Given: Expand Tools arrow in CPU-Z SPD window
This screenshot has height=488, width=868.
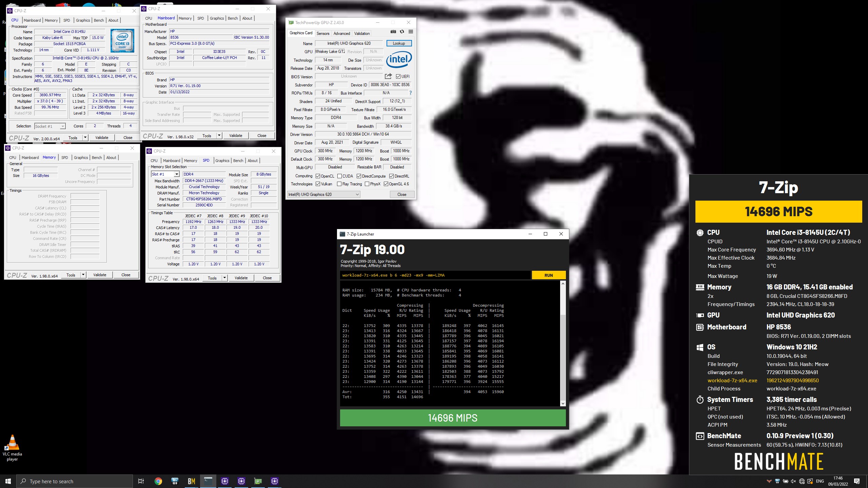Looking at the screenshot, I should click(224, 278).
